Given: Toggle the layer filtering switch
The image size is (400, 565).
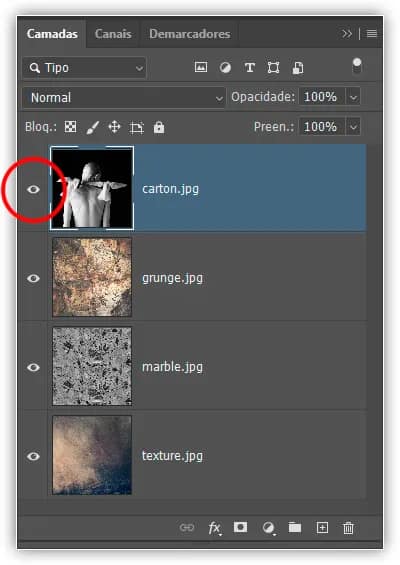Looking at the screenshot, I should point(357,66).
